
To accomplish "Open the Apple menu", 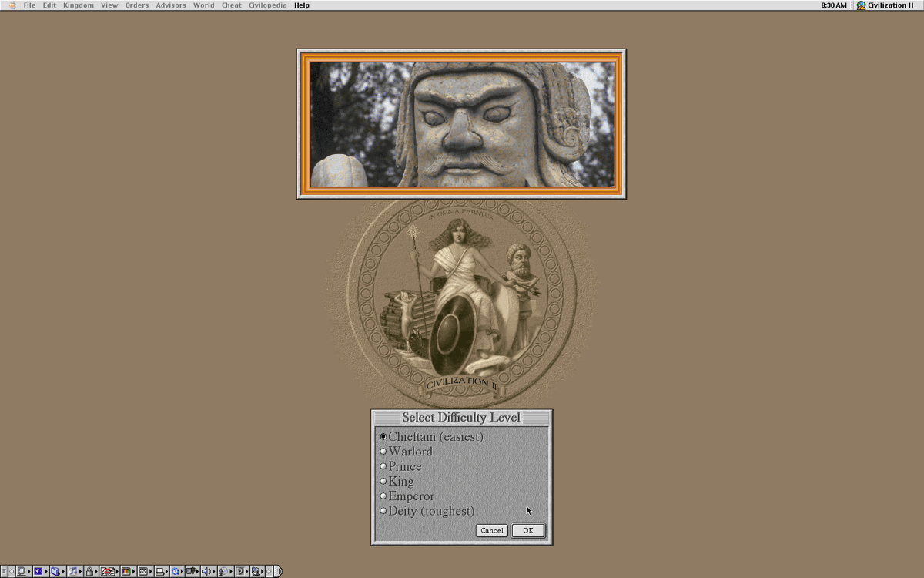I will click(12, 5).
